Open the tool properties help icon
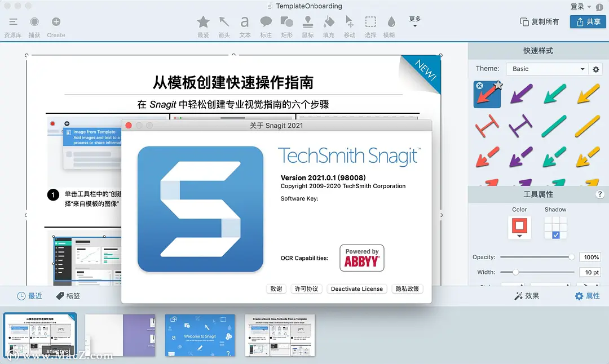609x364 pixels. point(599,194)
